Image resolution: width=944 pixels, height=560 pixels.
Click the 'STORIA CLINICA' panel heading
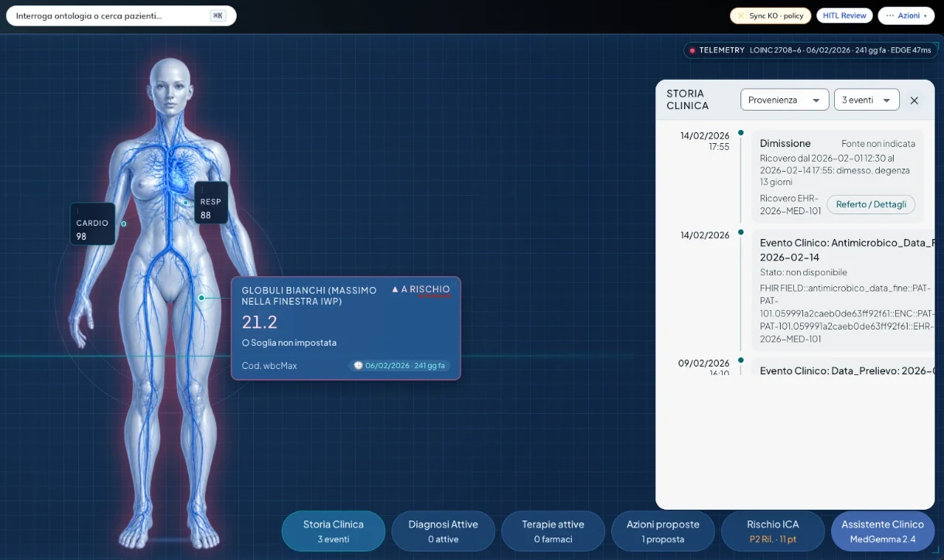point(687,100)
